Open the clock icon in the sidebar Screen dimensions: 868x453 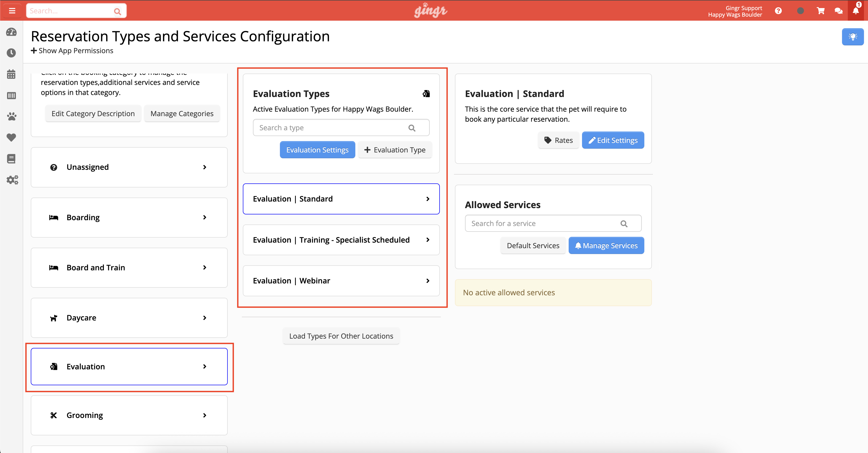click(x=11, y=53)
